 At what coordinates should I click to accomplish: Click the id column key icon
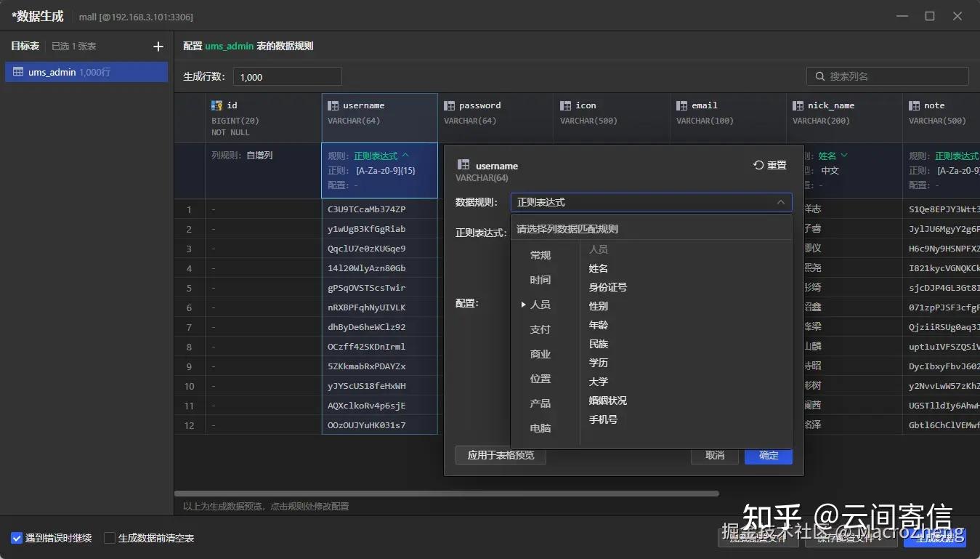(216, 105)
